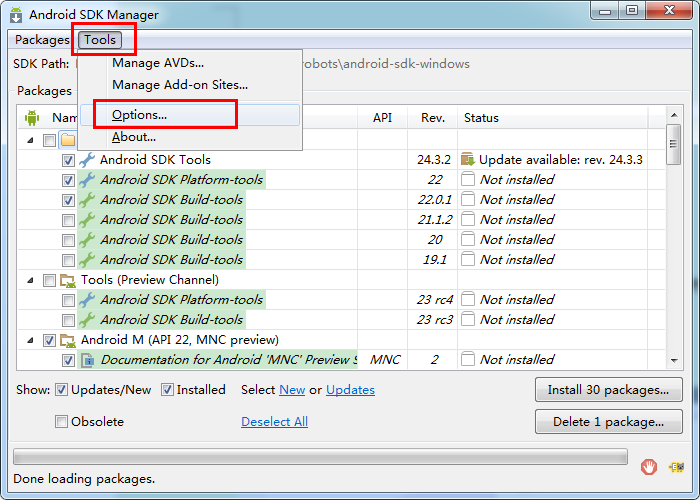
Task: Select Options... in the Tools menu
Action: 189,115
